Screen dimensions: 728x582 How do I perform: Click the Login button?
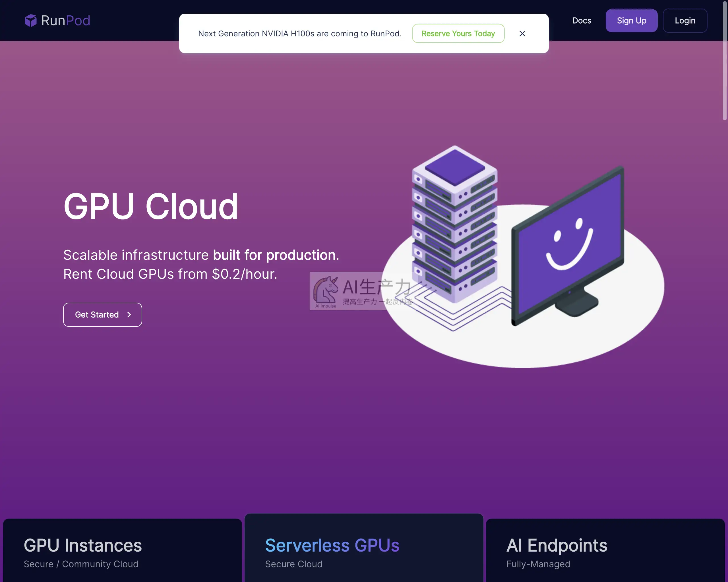685,20
